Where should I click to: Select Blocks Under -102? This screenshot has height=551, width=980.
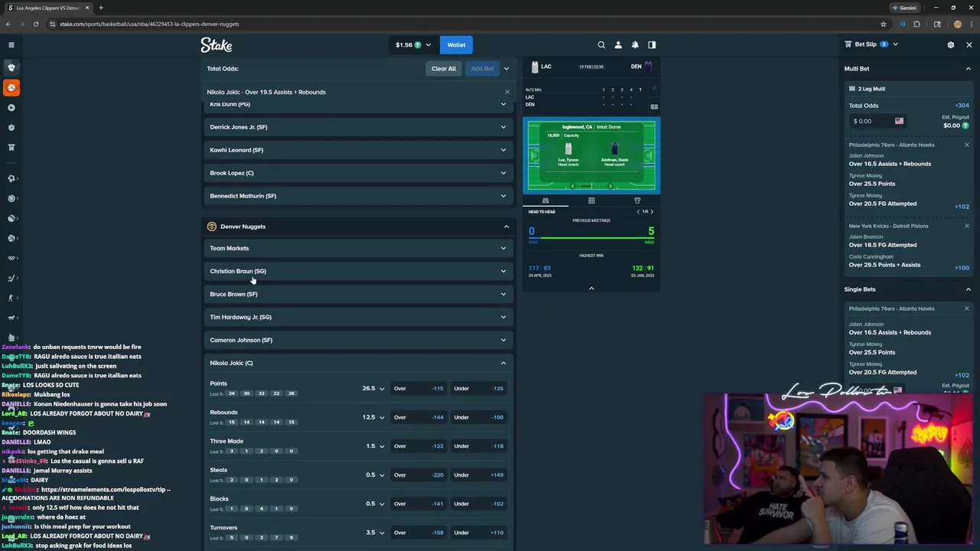click(479, 504)
